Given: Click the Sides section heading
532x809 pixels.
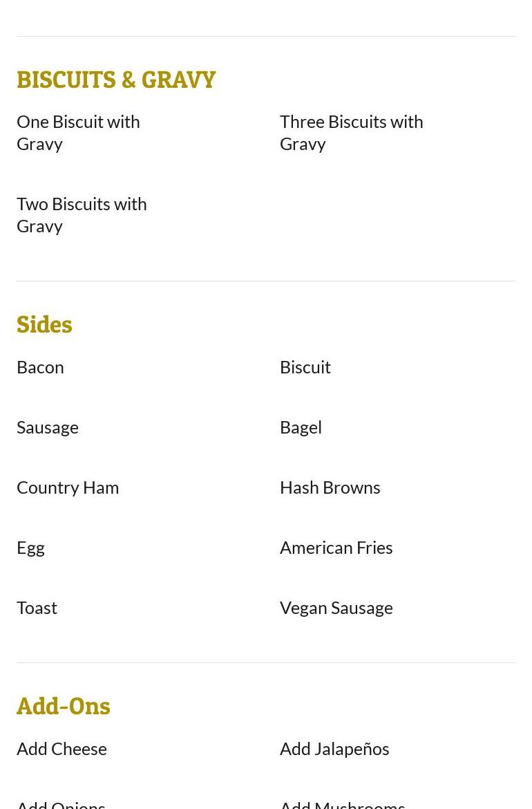Looking at the screenshot, I should point(44,325).
